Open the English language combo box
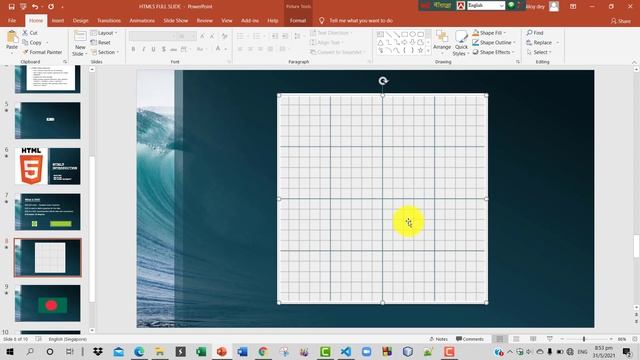The height and width of the screenshot is (360, 640). (x=486, y=5)
